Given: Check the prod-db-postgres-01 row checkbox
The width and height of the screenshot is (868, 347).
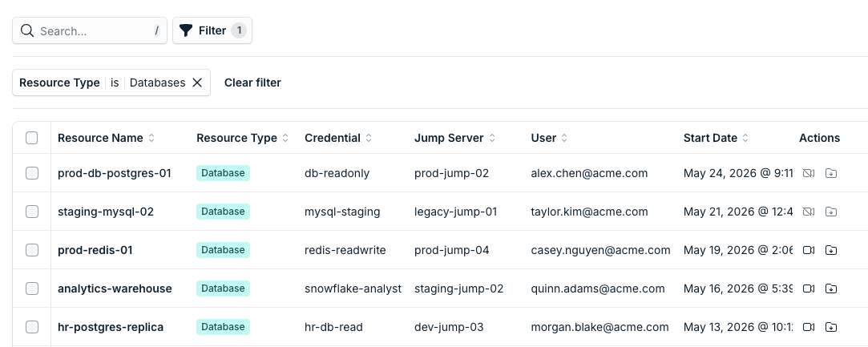Looking at the screenshot, I should point(31,173).
